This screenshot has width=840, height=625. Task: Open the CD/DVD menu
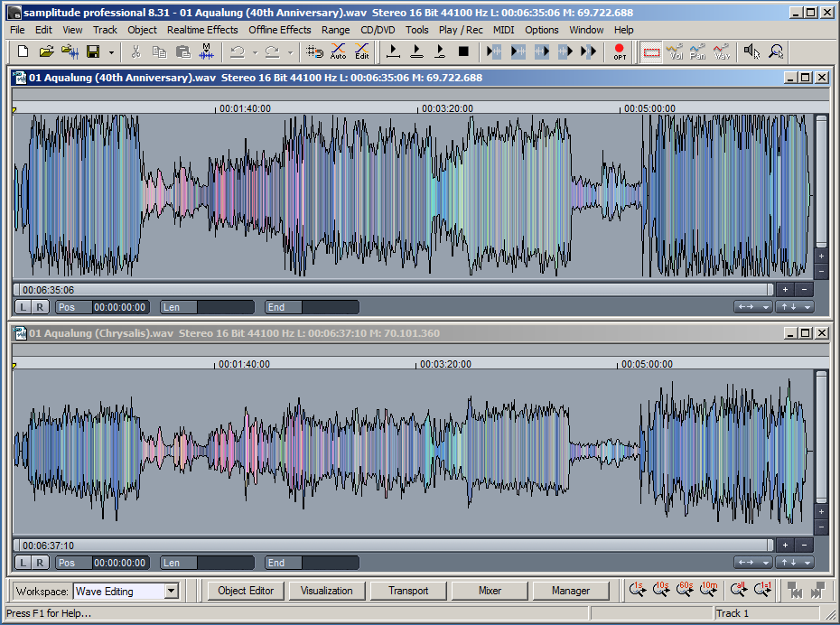(x=378, y=30)
